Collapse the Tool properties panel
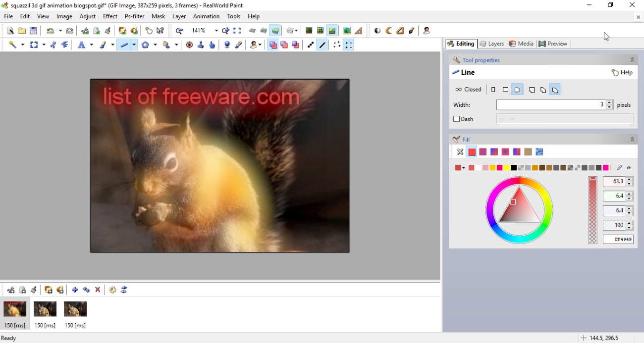This screenshot has height=343, width=644. pyautogui.click(x=632, y=60)
